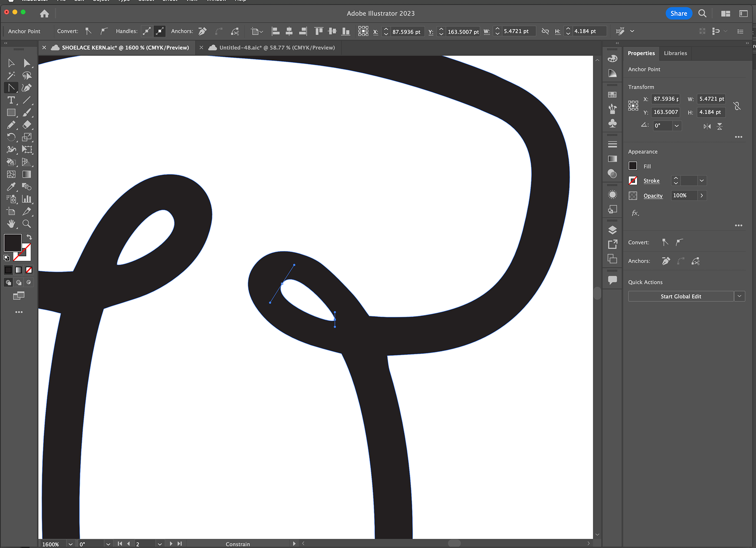756x548 pixels.
Task: Close the Untitled-48.aic tab
Action: 201,48
